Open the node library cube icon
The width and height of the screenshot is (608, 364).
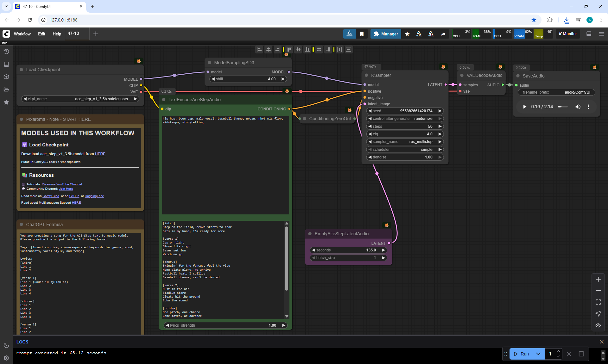click(6, 77)
